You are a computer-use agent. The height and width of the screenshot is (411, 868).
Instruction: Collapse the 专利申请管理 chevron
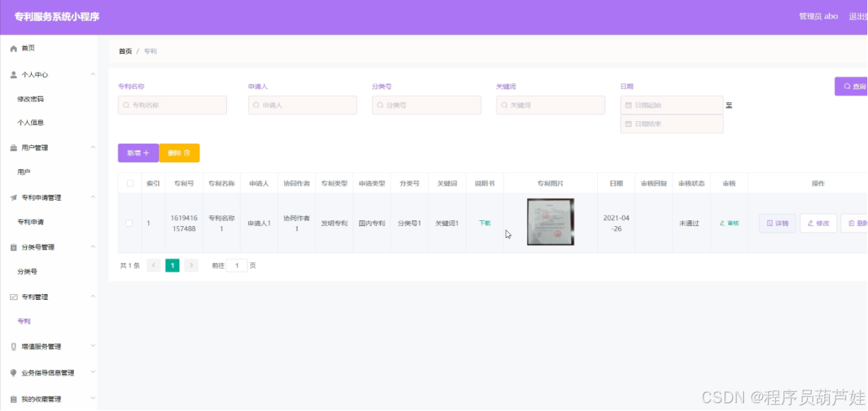click(93, 198)
